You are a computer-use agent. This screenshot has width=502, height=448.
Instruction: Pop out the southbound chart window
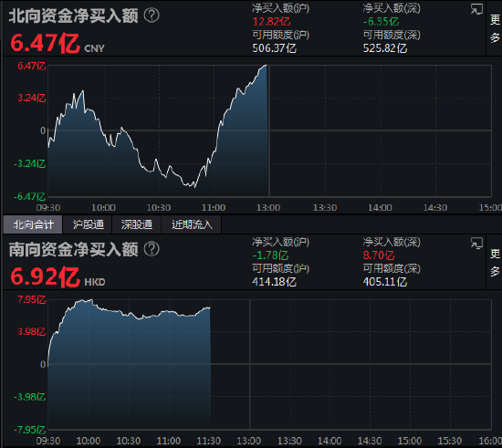click(x=476, y=243)
